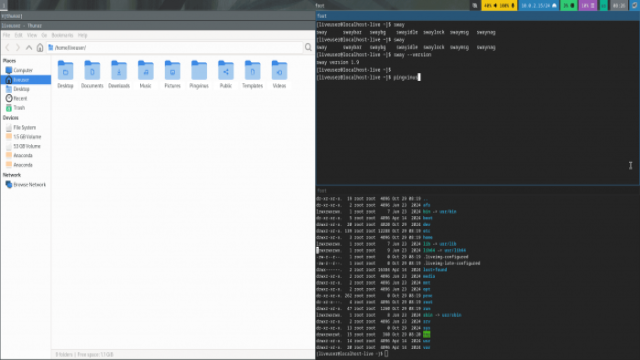Click workspace 1 button in swaybar

(x=4, y=5)
